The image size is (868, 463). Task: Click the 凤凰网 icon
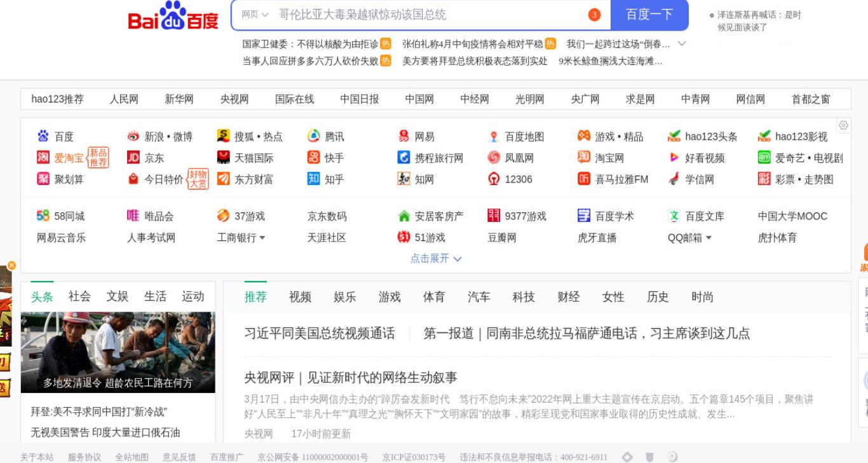(x=494, y=157)
